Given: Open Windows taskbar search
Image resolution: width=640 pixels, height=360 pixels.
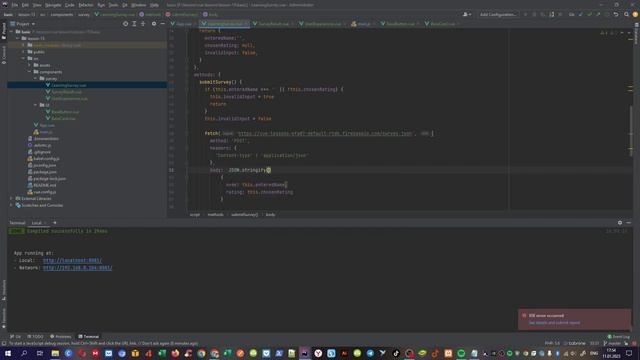Looking at the screenshot, I should pos(24,353).
